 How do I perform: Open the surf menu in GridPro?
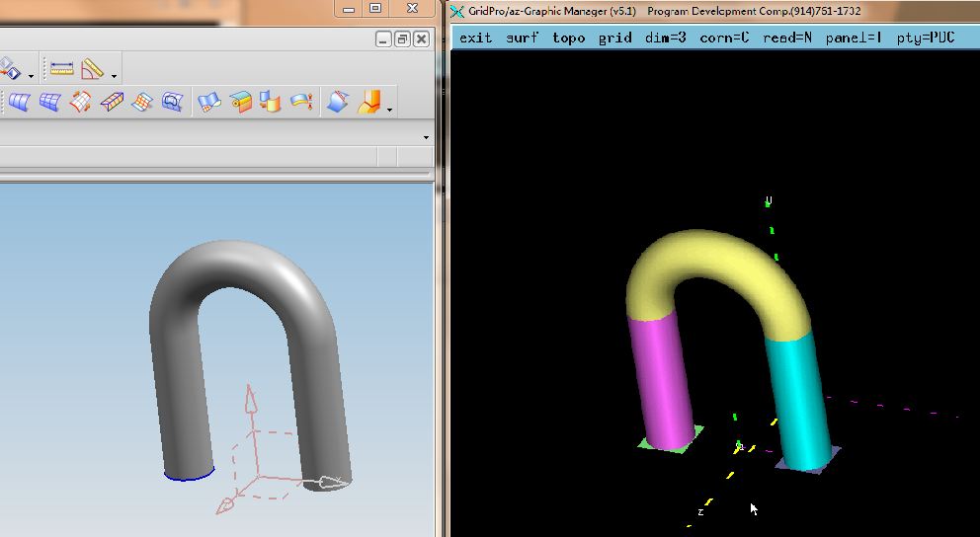pos(523,38)
